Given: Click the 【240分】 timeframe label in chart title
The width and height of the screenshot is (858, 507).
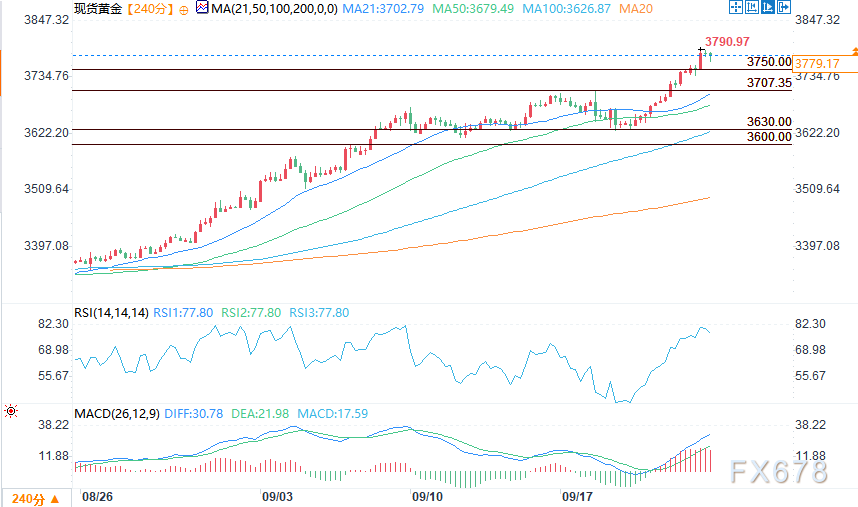Looking at the screenshot, I should click(148, 9).
